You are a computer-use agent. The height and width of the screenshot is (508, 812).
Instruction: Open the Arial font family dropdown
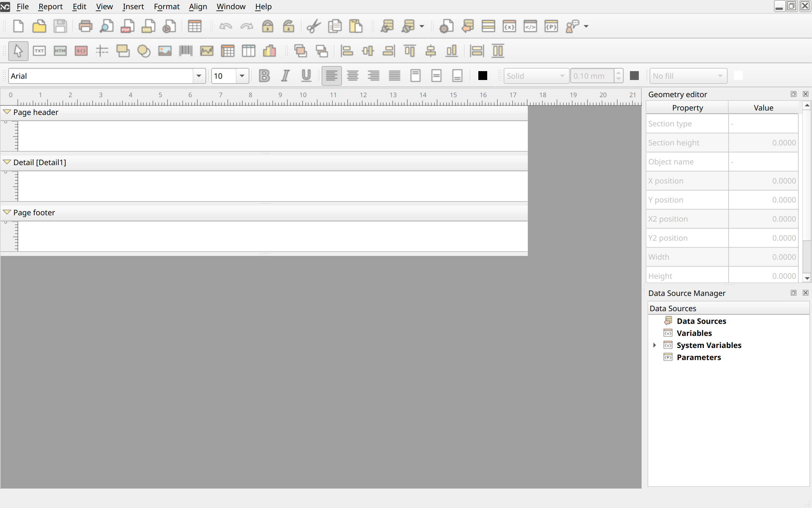point(199,76)
